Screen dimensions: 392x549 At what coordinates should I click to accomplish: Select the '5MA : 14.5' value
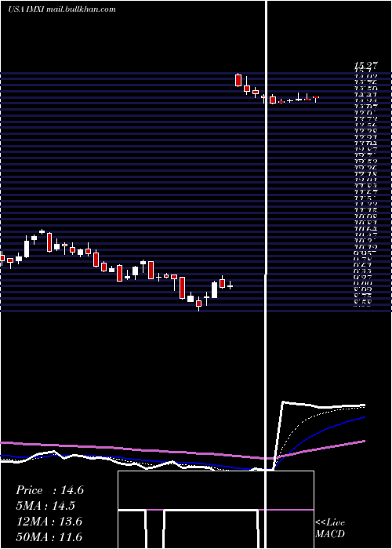[x=45, y=506]
